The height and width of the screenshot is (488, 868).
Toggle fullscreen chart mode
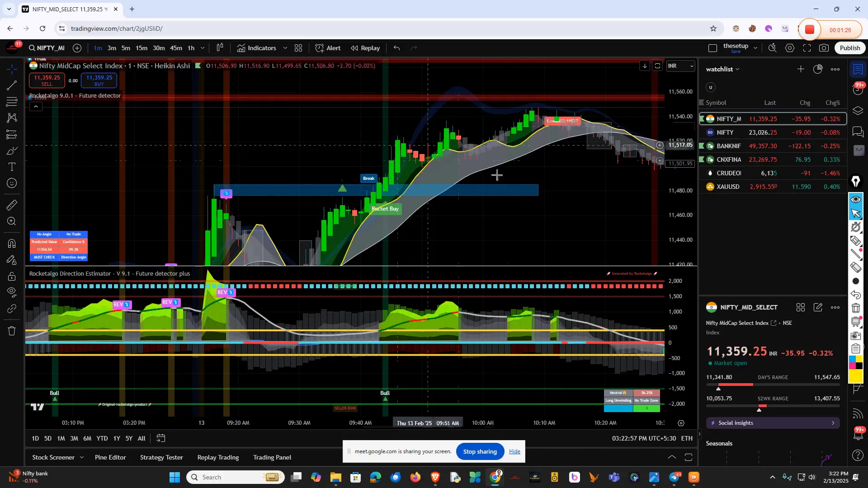point(807,47)
